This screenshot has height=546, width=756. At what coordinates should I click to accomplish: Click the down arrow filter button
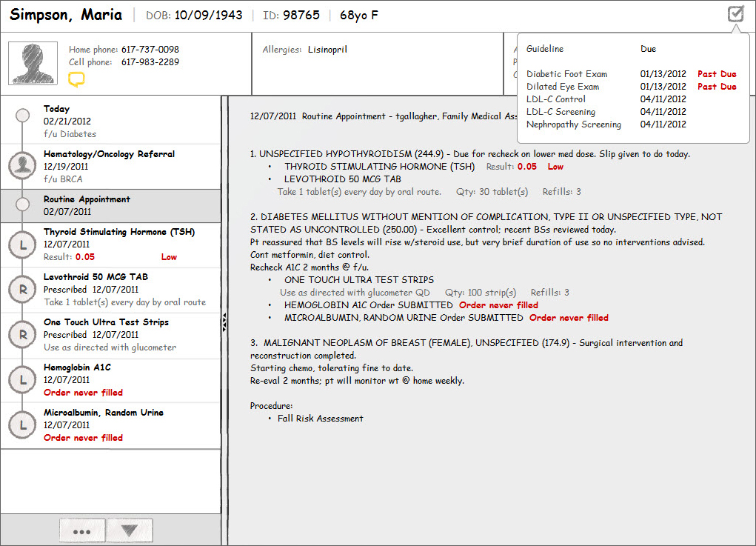tap(130, 531)
